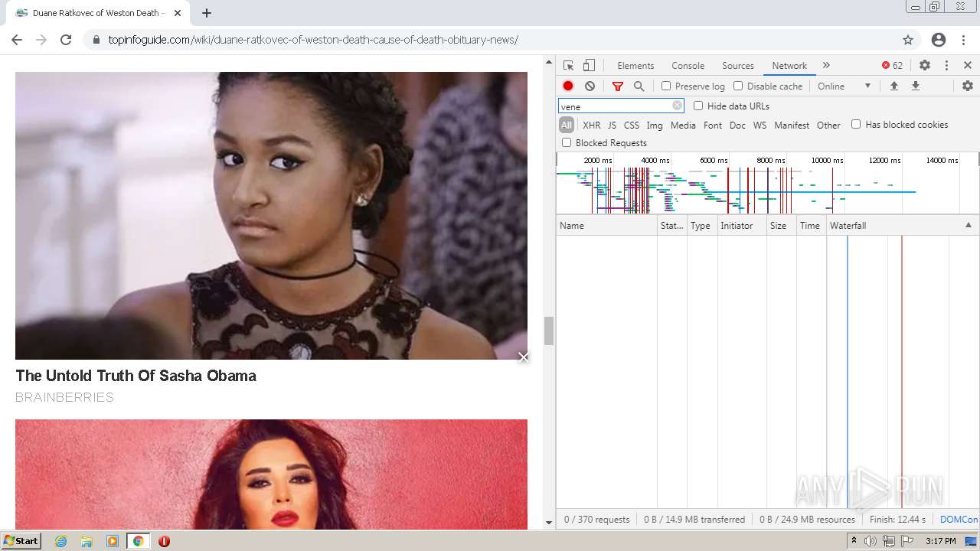Image resolution: width=980 pixels, height=551 pixels.
Task: Click the browser address bar URL
Action: tap(313, 40)
